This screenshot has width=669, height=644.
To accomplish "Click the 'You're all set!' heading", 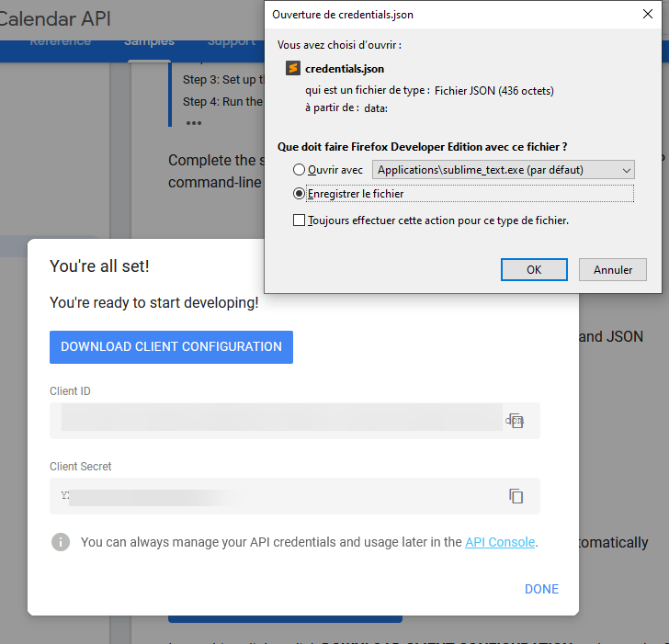I will (99, 266).
